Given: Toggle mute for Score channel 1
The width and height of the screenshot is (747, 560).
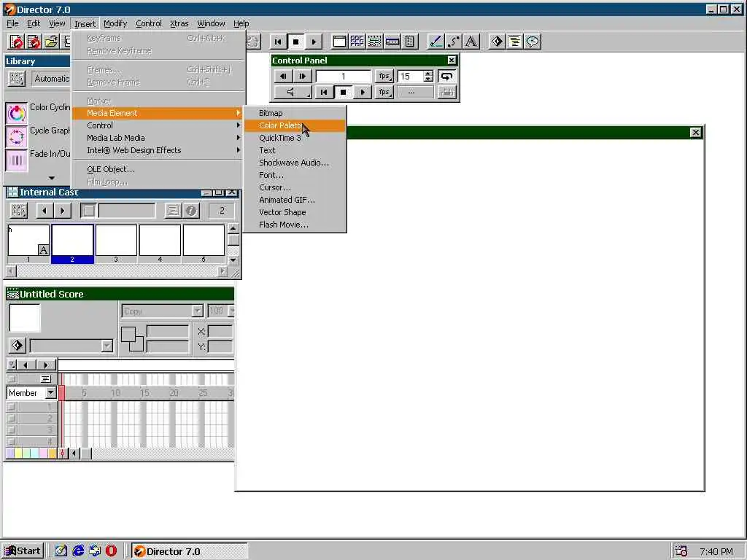Looking at the screenshot, I should click(12, 407).
